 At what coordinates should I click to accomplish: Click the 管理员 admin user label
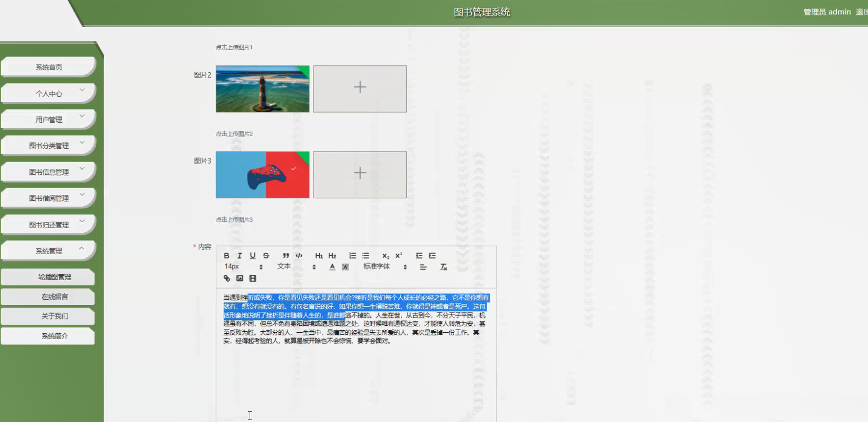point(827,12)
